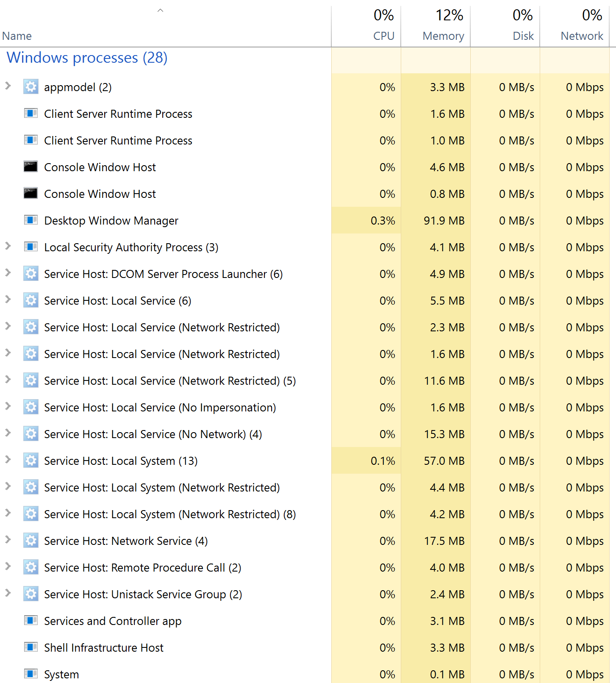Click Local Security Authority Process icon
The height and width of the screenshot is (683, 616).
click(x=31, y=247)
